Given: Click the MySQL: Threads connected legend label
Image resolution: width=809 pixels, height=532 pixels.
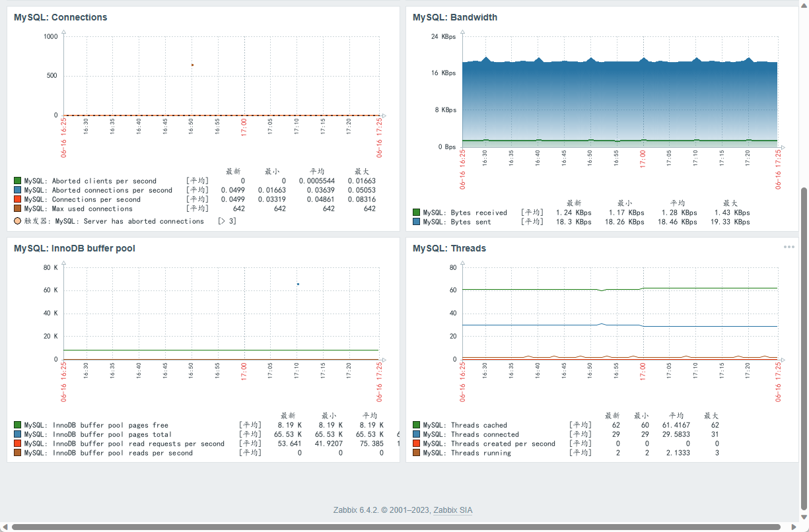Looking at the screenshot, I should [472, 434].
